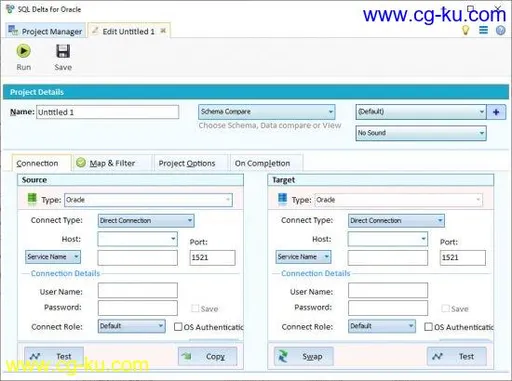Click the Copy button in Source panel
Viewport: 512px width, 381px height.
click(207, 356)
